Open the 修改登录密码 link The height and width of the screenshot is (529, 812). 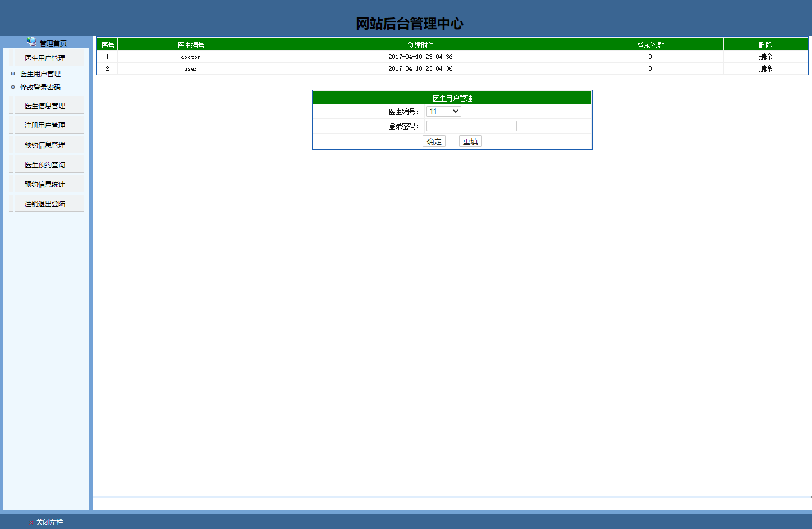[x=40, y=87]
